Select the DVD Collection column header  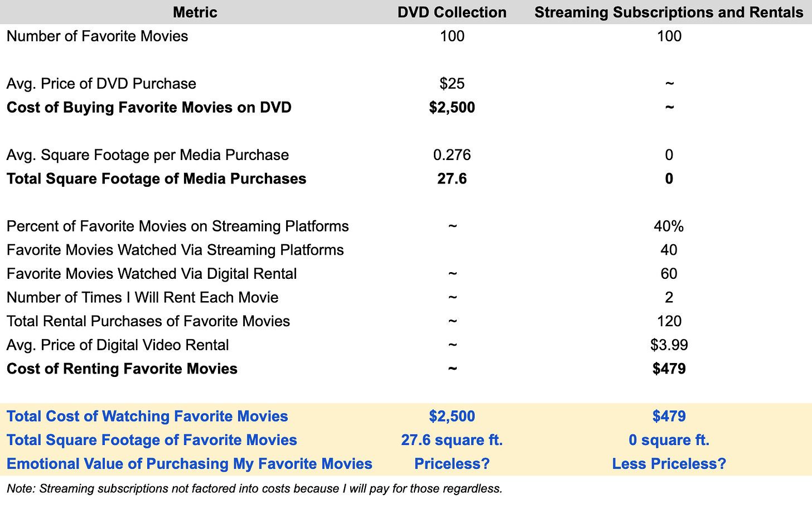(452, 12)
